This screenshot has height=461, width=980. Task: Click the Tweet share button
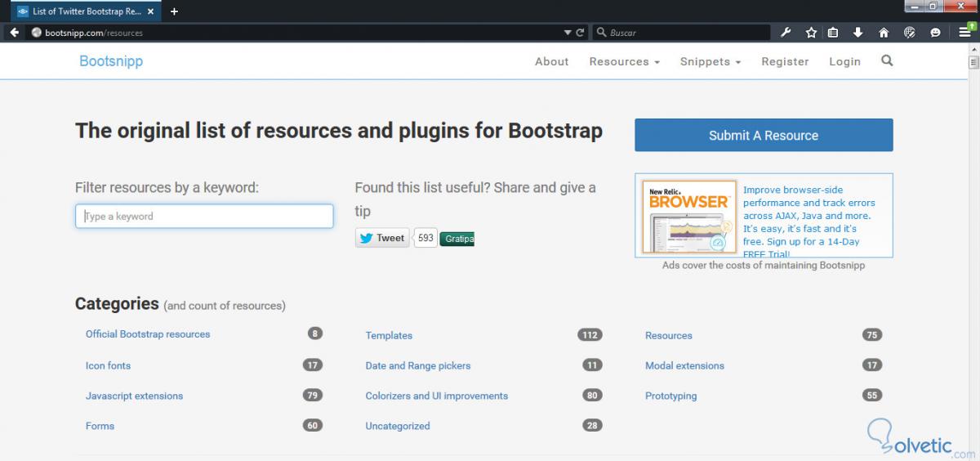(x=382, y=238)
